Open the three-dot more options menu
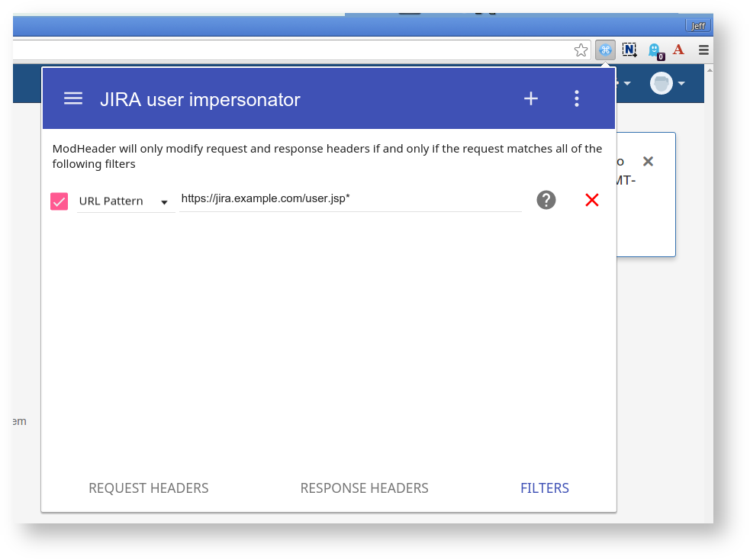Image resolution: width=750 pixels, height=560 pixels. pos(577,98)
